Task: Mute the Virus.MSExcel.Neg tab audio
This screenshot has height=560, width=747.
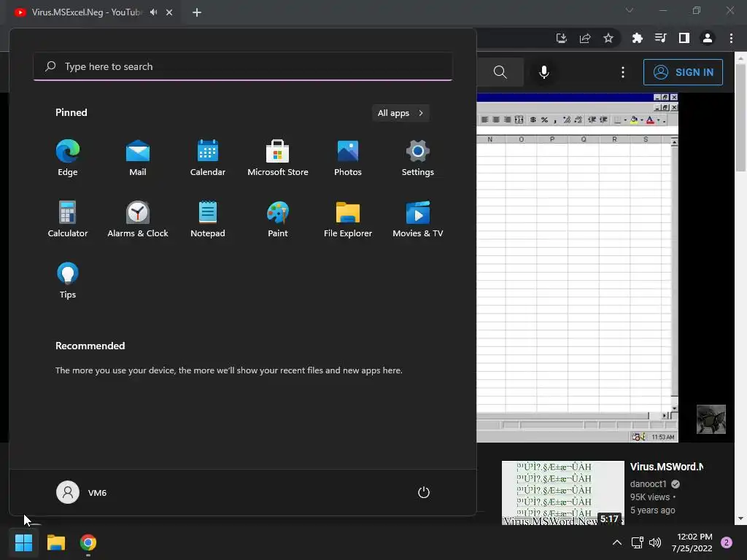Action: click(153, 12)
